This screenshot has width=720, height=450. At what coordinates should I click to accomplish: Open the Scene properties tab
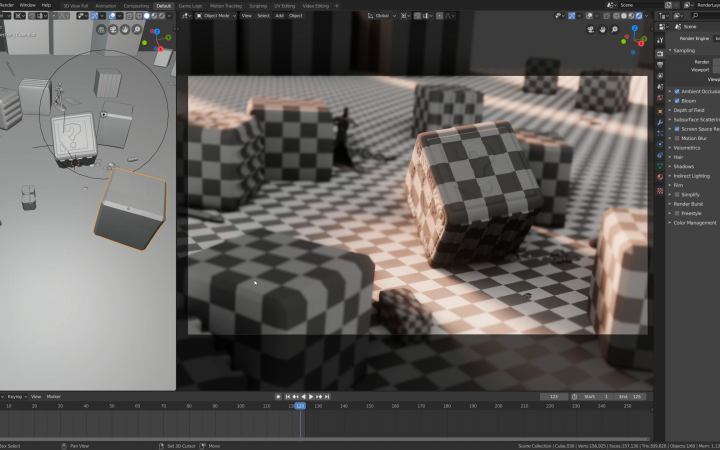coord(660,87)
